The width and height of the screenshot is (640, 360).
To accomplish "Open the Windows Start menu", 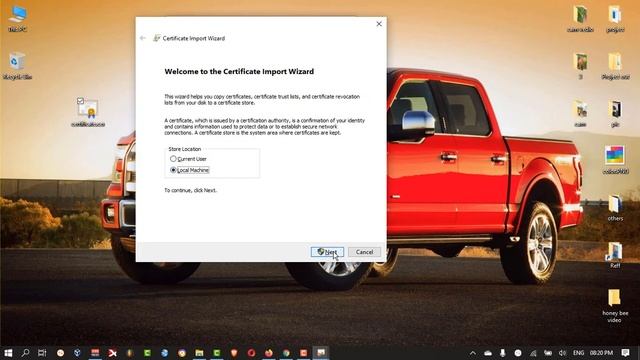I will pyautogui.click(x=8, y=353).
